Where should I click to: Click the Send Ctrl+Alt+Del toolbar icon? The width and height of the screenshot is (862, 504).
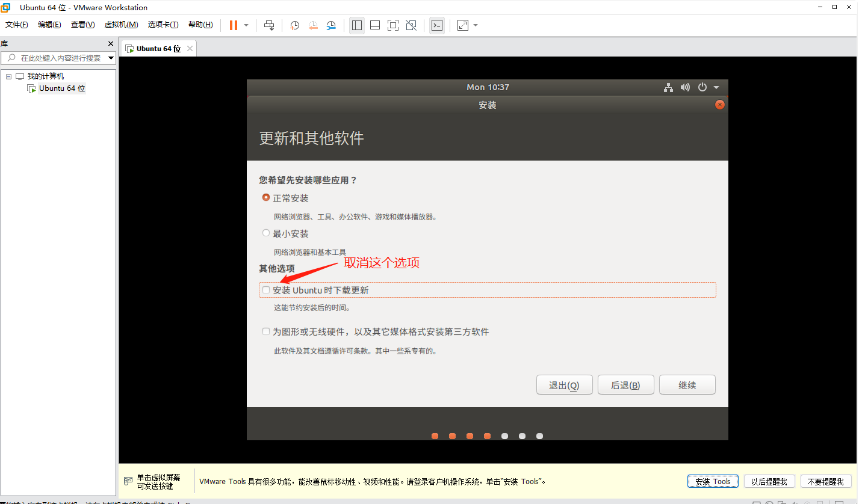point(269,25)
